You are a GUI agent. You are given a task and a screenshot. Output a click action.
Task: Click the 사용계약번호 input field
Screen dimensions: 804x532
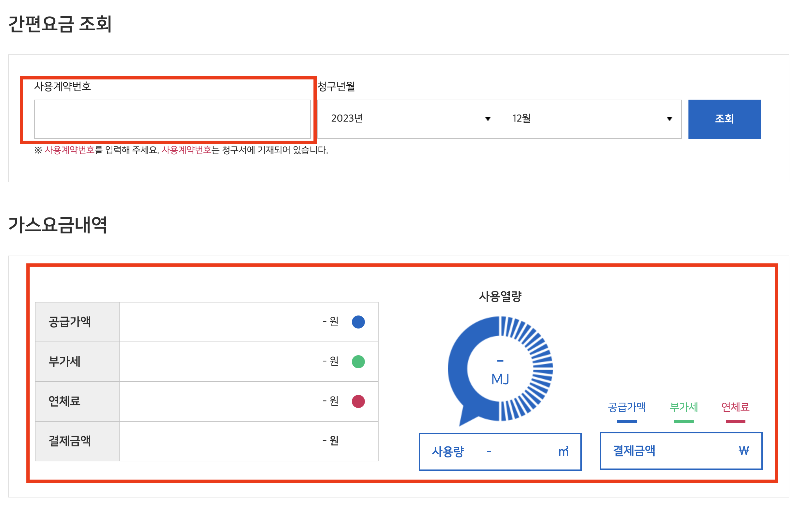pyautogui.click(x=172, y=119)
